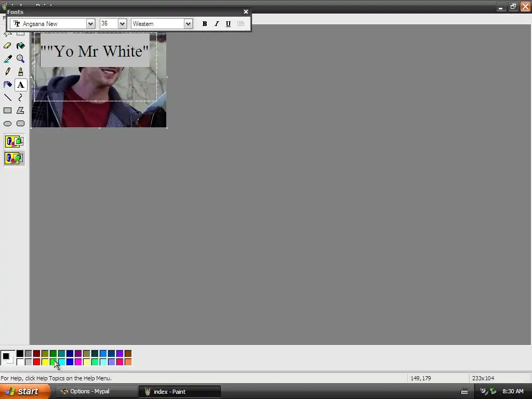The height and width of the screenshot is (399, 532).
Task: Minimize the Paint window
Action: [x=501, y=6]
